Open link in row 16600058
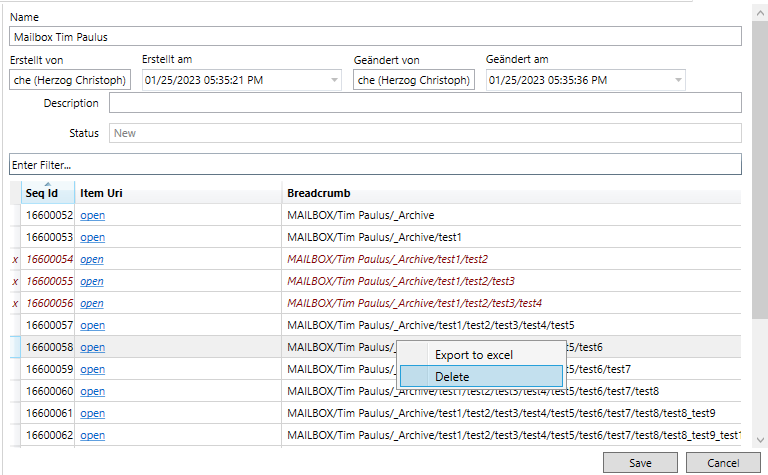The image size is (768, 475). click(93, 347)
